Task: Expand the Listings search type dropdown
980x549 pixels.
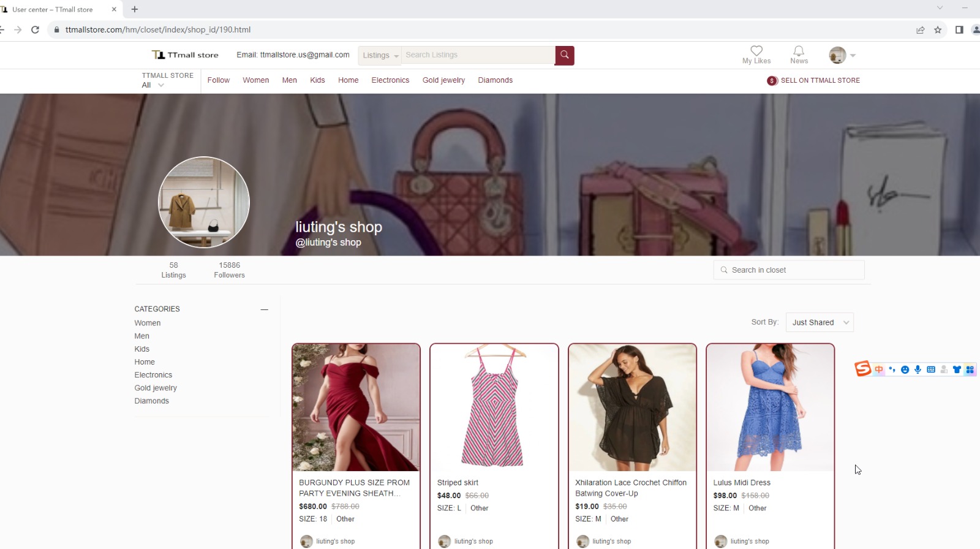Action: [380, 55]
